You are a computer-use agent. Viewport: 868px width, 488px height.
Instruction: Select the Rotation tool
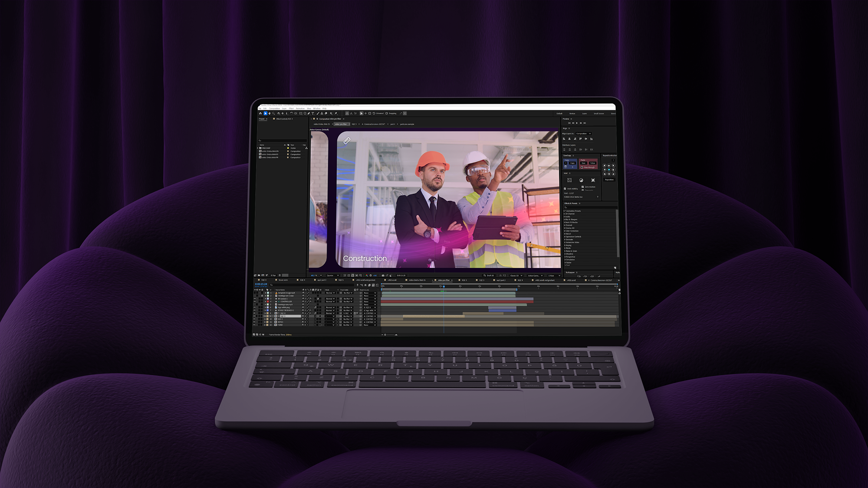292,114
